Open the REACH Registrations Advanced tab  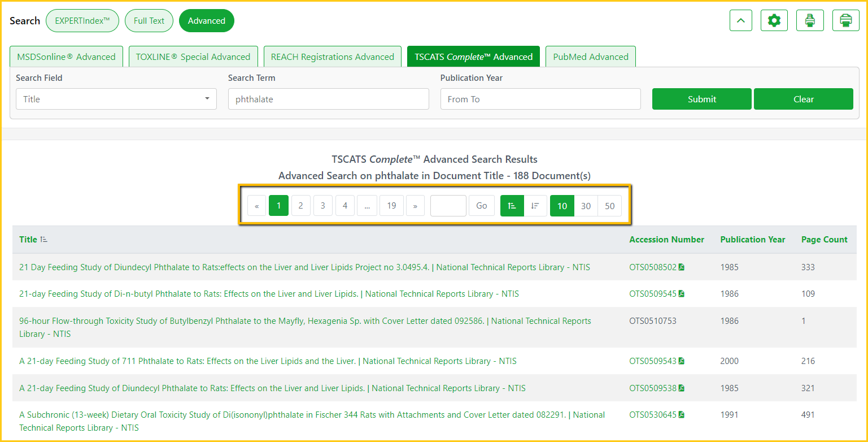332,57
